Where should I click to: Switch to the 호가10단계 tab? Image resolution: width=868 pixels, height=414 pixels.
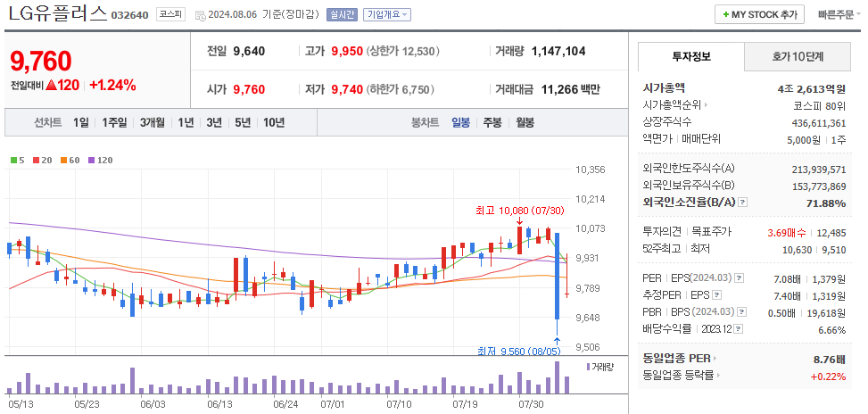(x=798, y=56)
